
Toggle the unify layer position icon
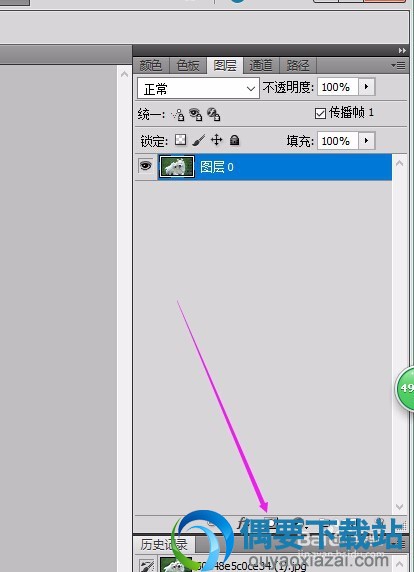178,115
